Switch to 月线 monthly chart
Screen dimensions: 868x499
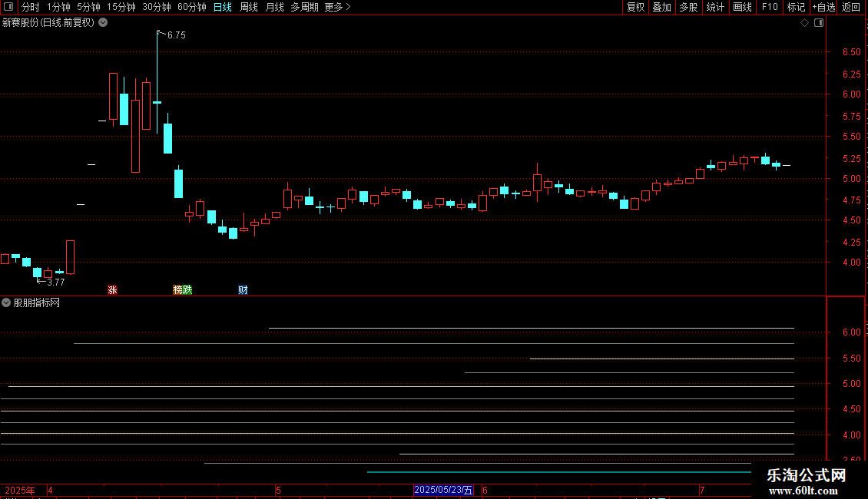(x=274, y=7)
